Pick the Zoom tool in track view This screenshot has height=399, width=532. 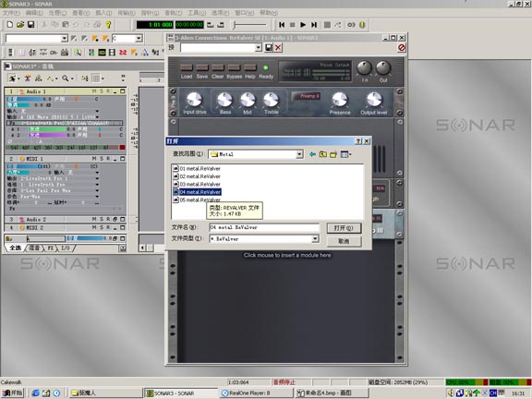pos(66,79)
